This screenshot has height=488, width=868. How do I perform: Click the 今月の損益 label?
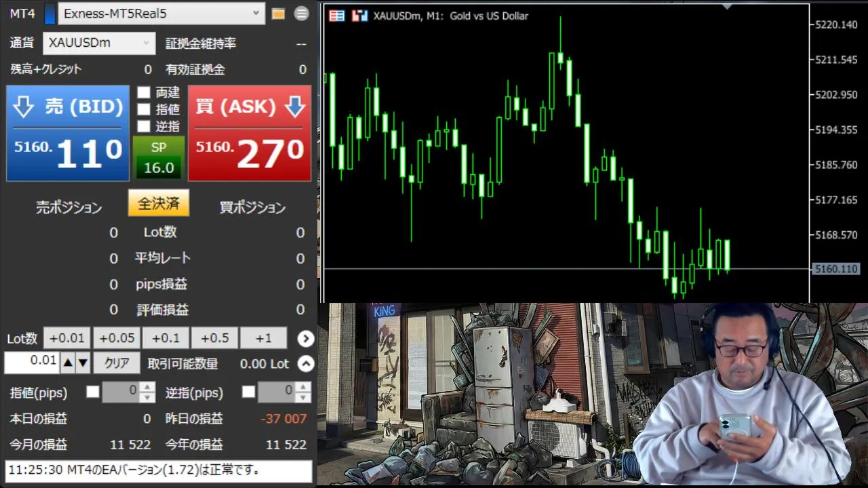click(x=39, y=445)
